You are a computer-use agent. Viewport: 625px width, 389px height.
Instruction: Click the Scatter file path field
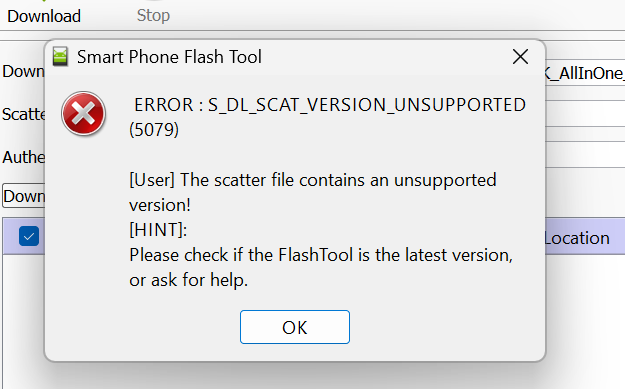coord(585,114)
